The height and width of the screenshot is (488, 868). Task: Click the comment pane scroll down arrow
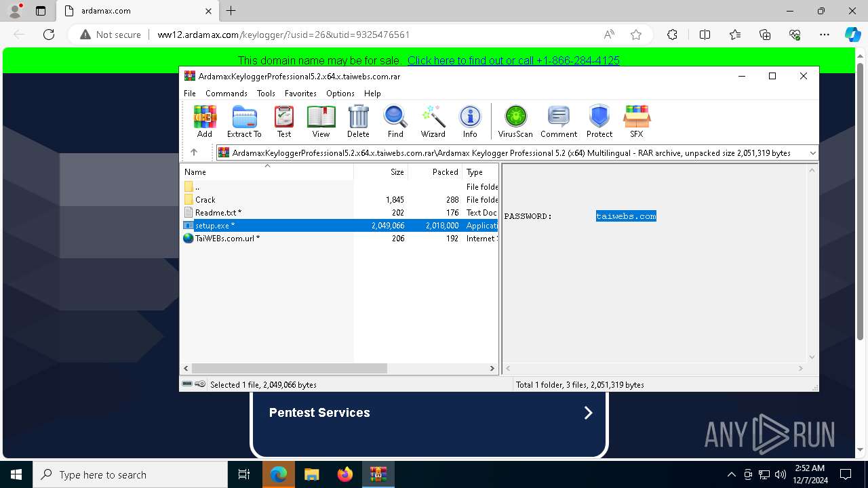click(x=812, y=357)
